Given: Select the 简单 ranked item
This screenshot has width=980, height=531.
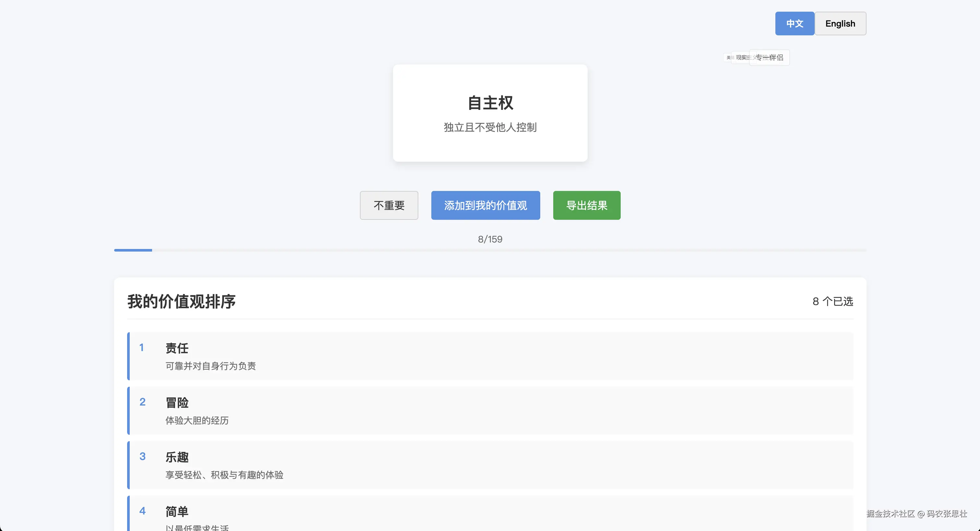Looking at the screenshot, I should click(x=490, y=513).
